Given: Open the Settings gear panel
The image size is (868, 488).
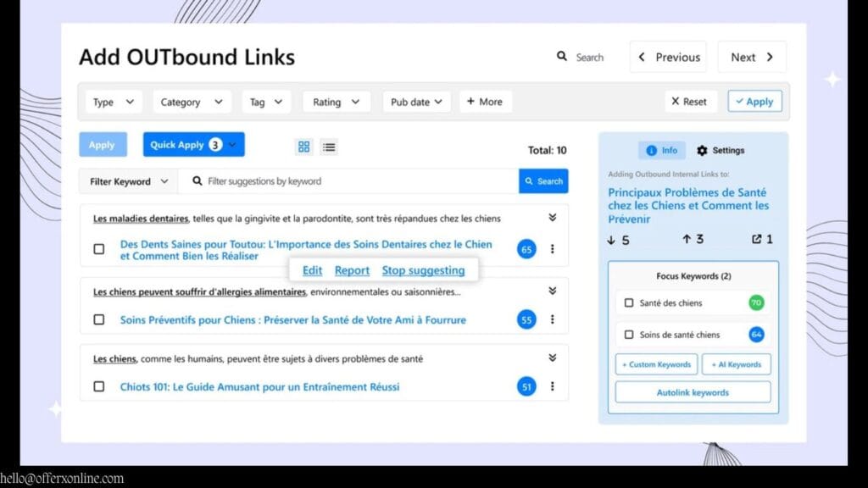Looking at the screenshot, I should [x=702, y=150].
